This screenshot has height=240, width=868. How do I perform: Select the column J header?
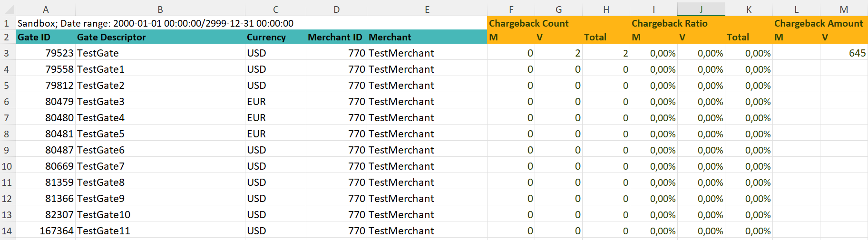coord(701,9)
